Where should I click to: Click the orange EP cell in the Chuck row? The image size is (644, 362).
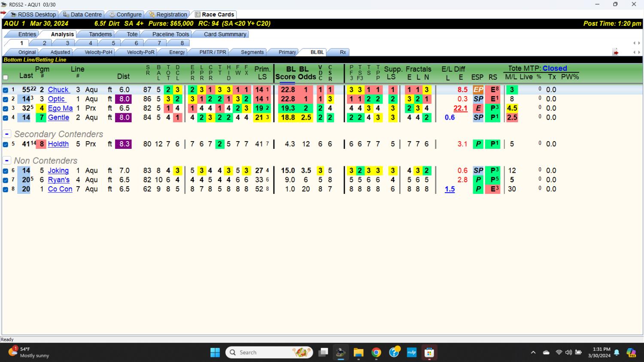[x=478, y=90]
